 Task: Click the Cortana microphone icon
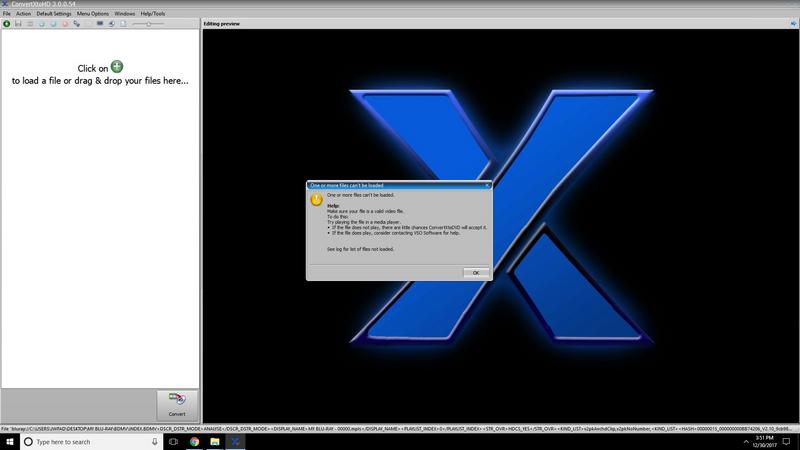point(155,442)
